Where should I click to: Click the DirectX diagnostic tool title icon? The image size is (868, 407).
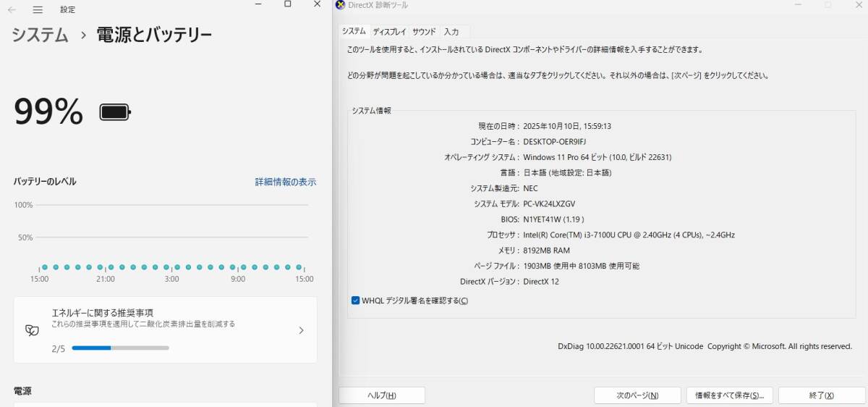click(340, 5)
